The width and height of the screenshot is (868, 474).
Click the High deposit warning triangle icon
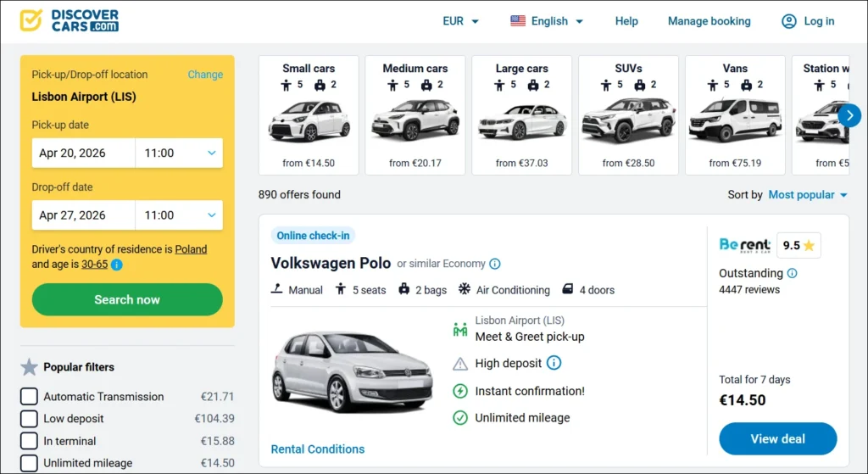(x=460, y=364)
